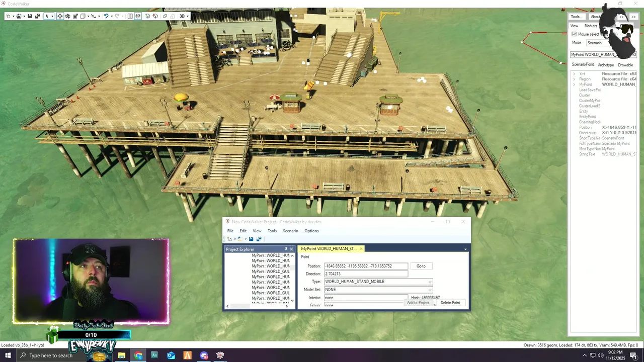644x362 pixels.
Task: Click Project Explorer horizontal scroll right arrow
Action: click(x=287, y=306)
